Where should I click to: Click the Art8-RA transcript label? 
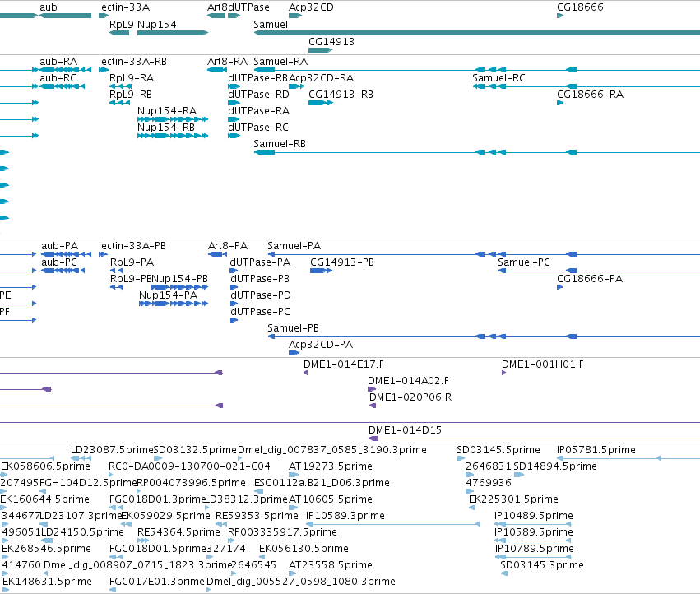pyautogui.click(x=227, y=61)
